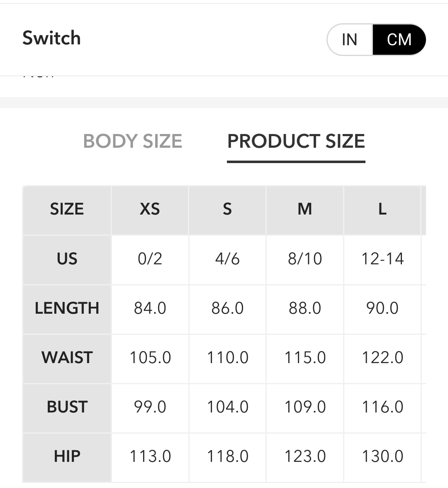Select the PRODUCT SIZE tab
448x488 pixels.
[296, 141]
